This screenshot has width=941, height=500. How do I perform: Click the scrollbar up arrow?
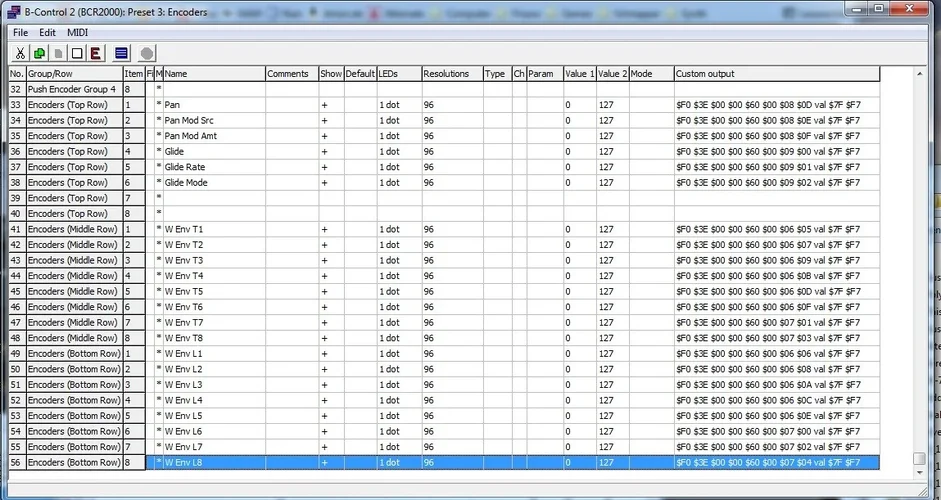coord(919,73)
